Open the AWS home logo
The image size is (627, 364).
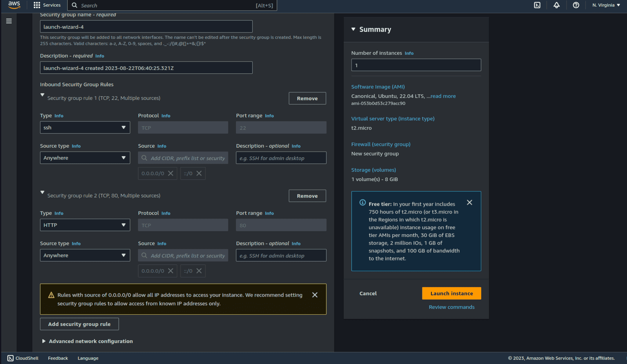pyautogui.click(x=14, y=5)
